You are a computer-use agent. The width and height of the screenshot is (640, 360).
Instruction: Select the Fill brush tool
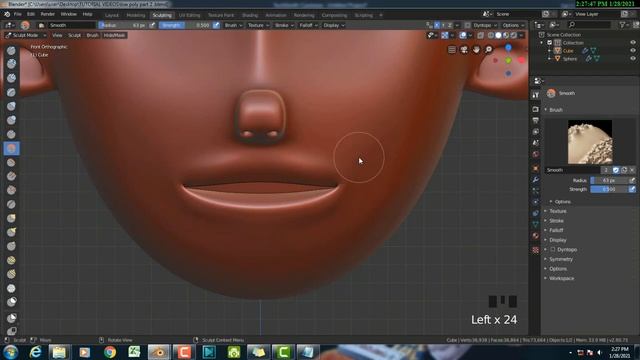(x=11, y=176)
